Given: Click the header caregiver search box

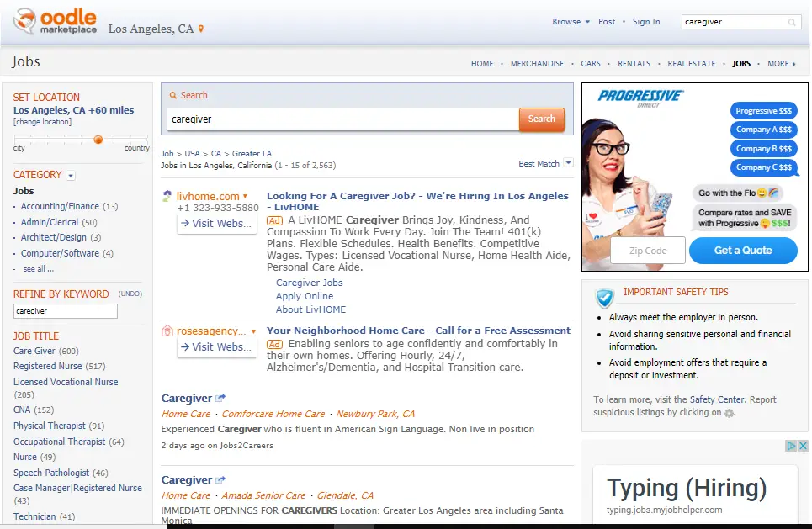Looking at the screenshot, I should (x=732, y=22).
